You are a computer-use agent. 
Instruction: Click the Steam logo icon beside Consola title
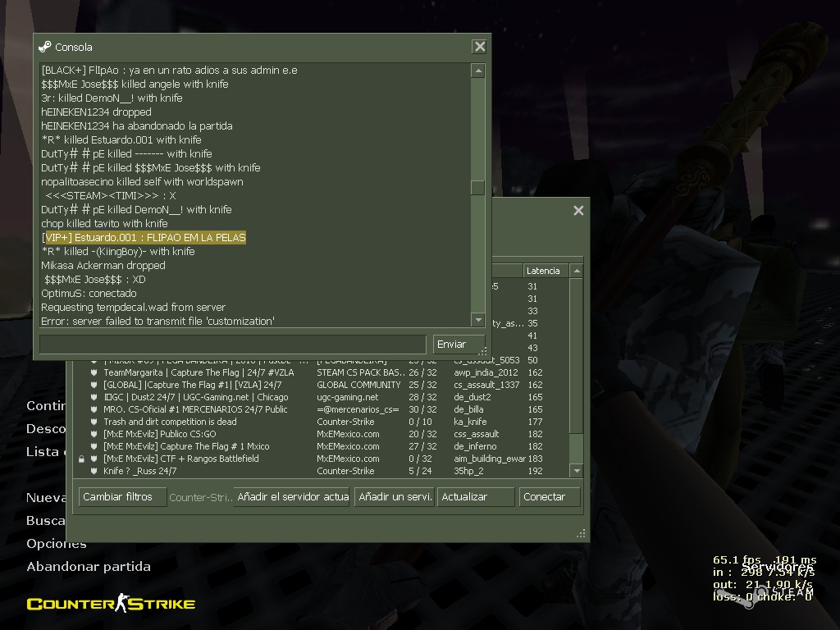click(45, 47)
